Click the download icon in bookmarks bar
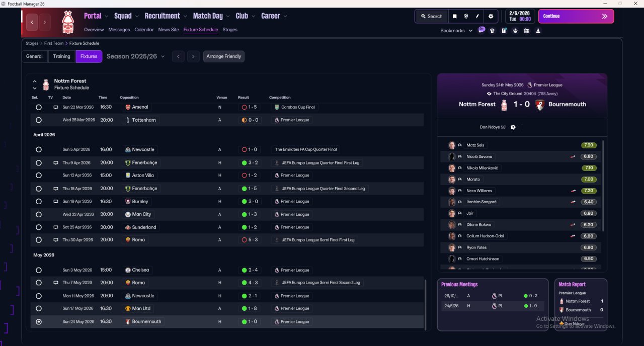The image size is (644, 346). point(538,31)
